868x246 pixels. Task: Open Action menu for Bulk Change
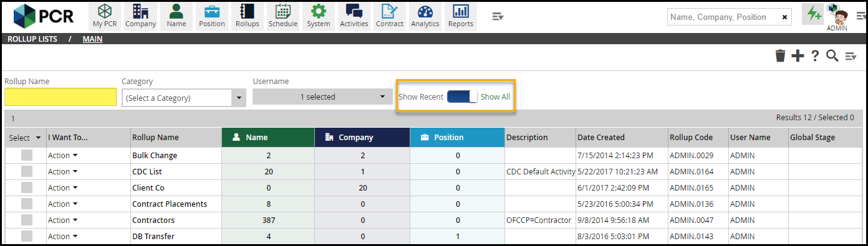pyautogui.click(x=63, y=156)
